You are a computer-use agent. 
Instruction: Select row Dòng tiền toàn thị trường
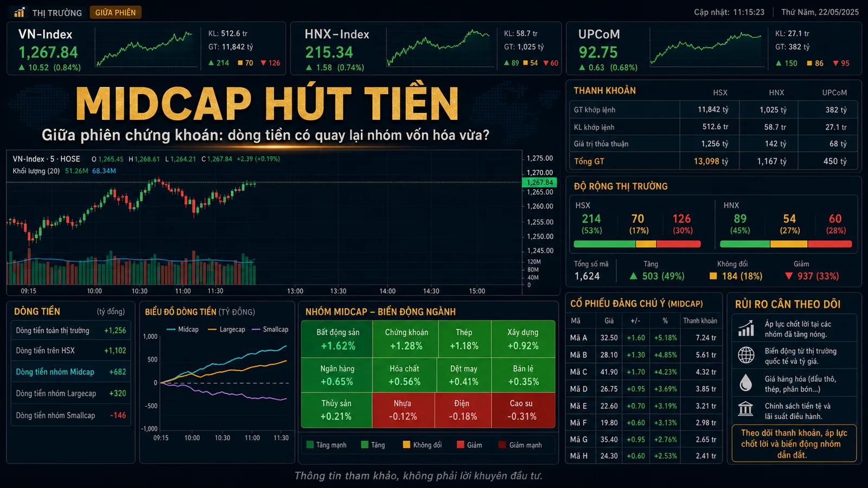tap(71, 330)
